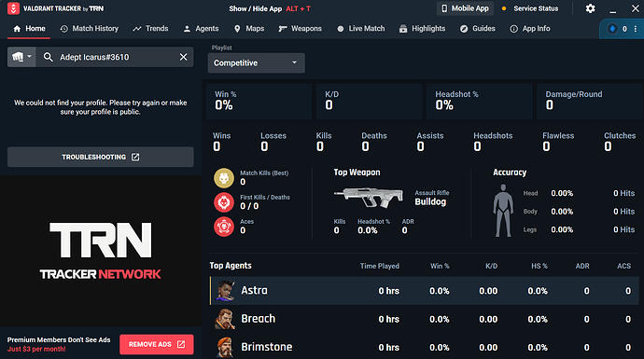This screenshot has height=359, width=644.
Task: Click the Remove Ads button
Action: click(157, 344)
